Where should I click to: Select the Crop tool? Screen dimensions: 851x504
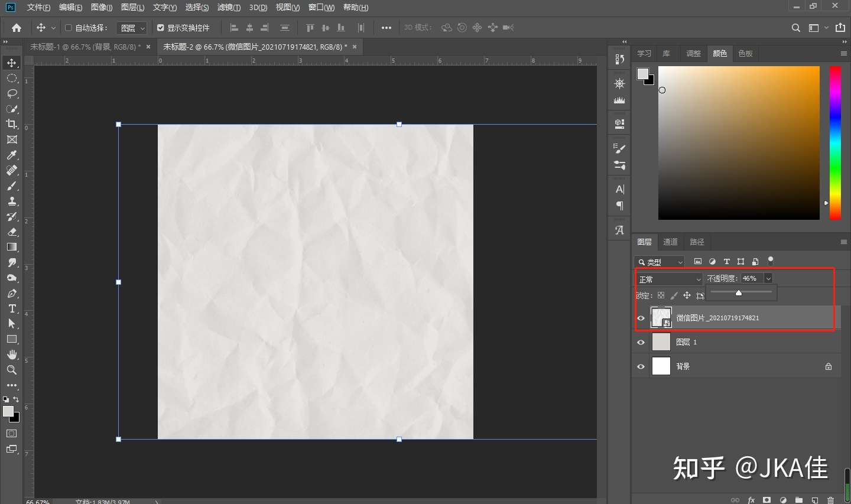point(12,124)
